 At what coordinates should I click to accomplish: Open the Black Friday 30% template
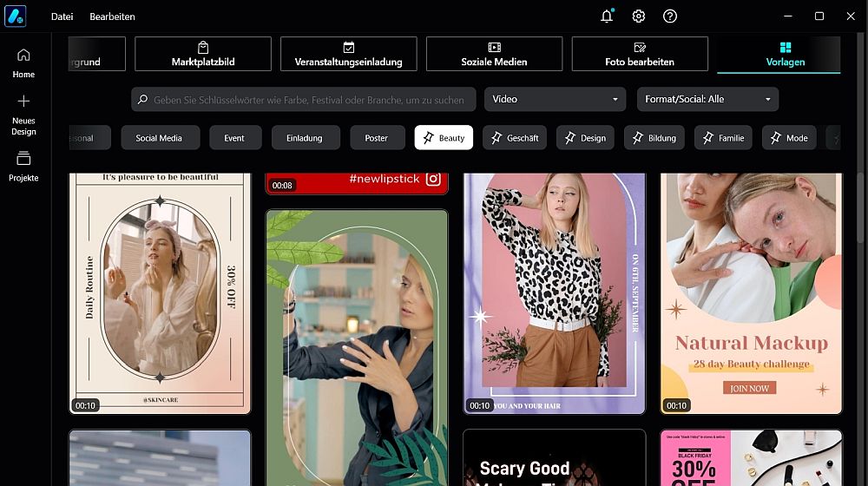(751, 457)
